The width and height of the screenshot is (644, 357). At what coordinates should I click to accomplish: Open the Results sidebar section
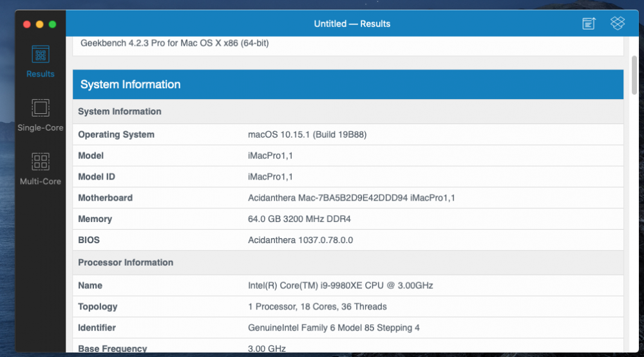tap(40, 62)
